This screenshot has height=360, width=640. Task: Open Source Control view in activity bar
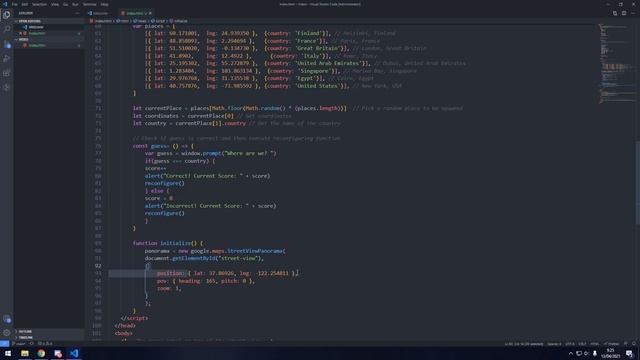7,44
